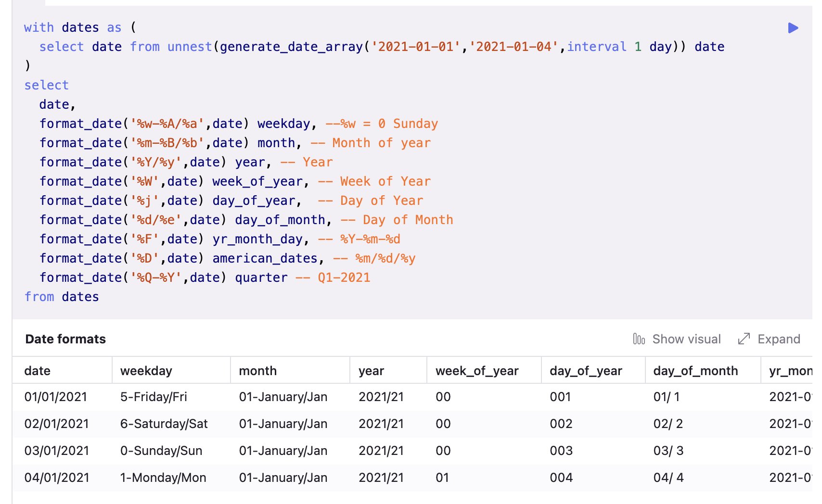Open the visual view via the column chart icon
This screenshot has height=504, width=822.
coord(639,339)
